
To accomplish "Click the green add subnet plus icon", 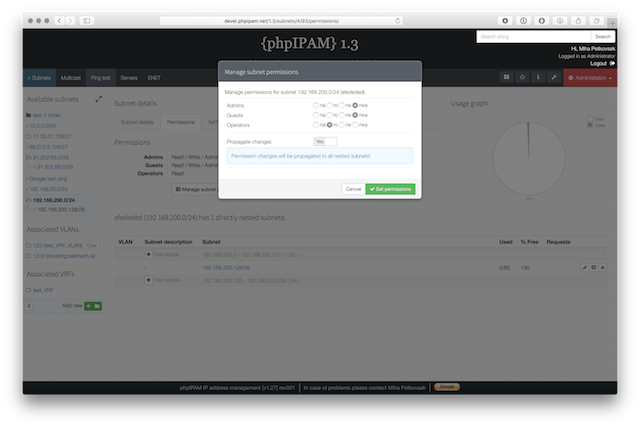I will click(x=88, y=305).
